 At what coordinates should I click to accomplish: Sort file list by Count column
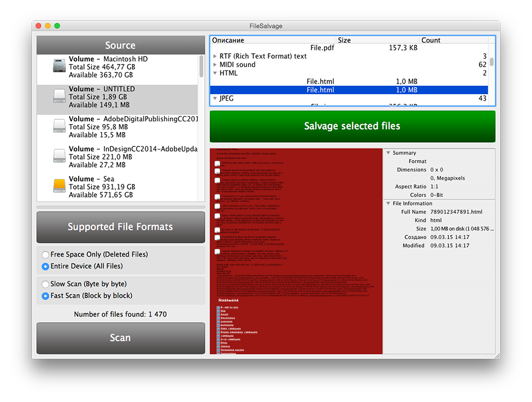[430, 40]
